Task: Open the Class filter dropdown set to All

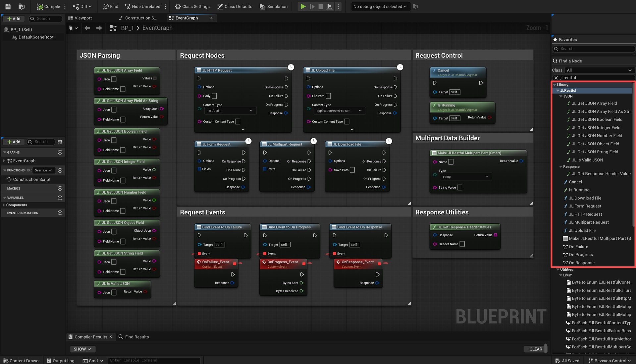Action: [599, 70]
